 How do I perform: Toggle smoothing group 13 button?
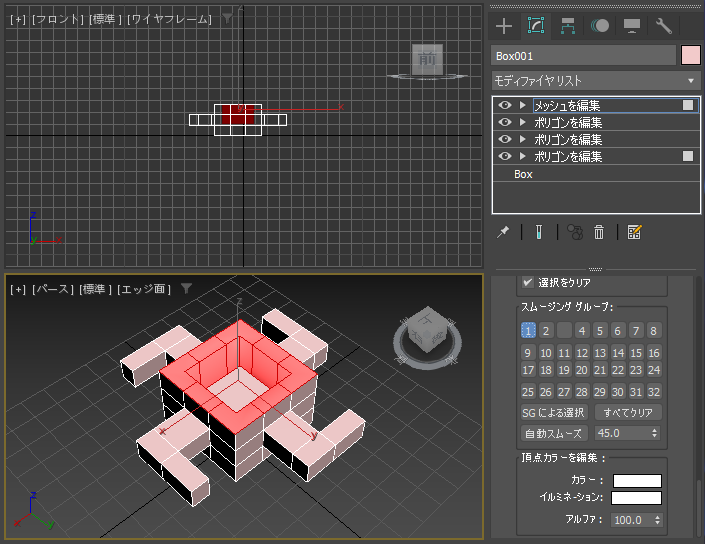(x=600, y=353)
